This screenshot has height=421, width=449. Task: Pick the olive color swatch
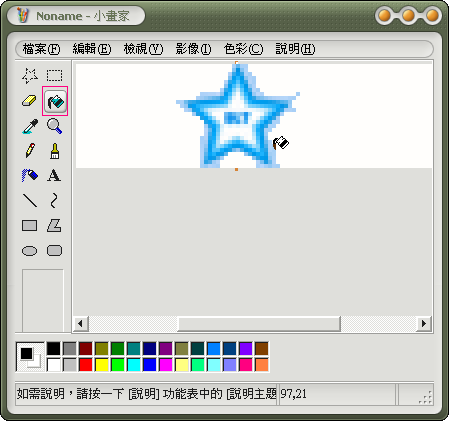coord(101,349)
